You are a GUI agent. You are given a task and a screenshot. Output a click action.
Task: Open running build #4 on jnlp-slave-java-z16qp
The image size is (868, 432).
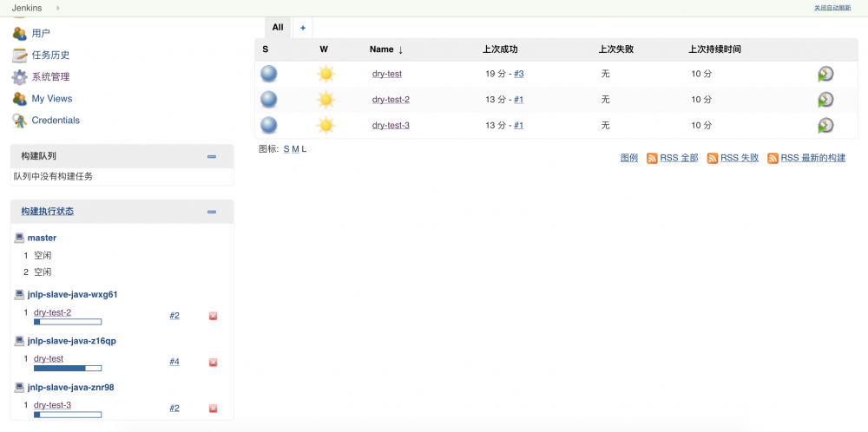tap(174, 362)
